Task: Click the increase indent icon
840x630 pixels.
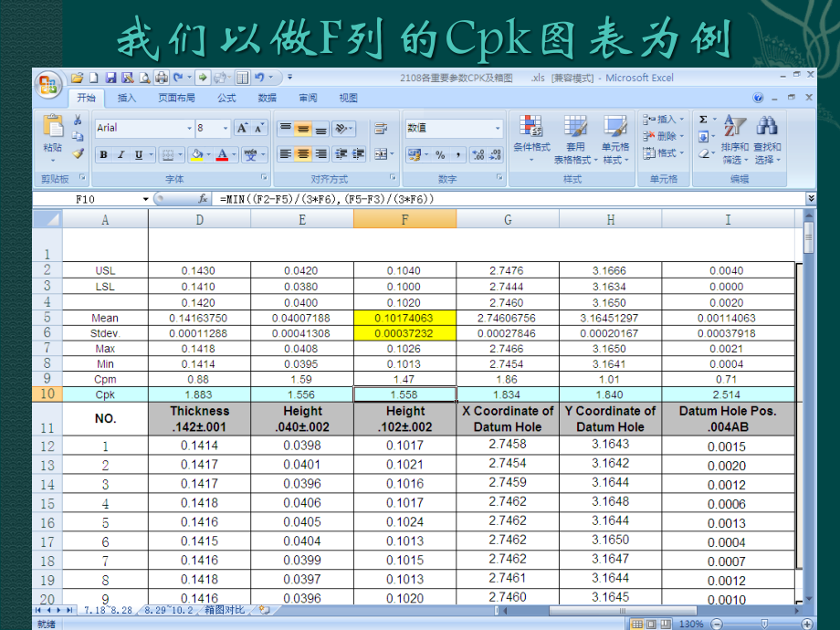Action: [x=358, y=154]
